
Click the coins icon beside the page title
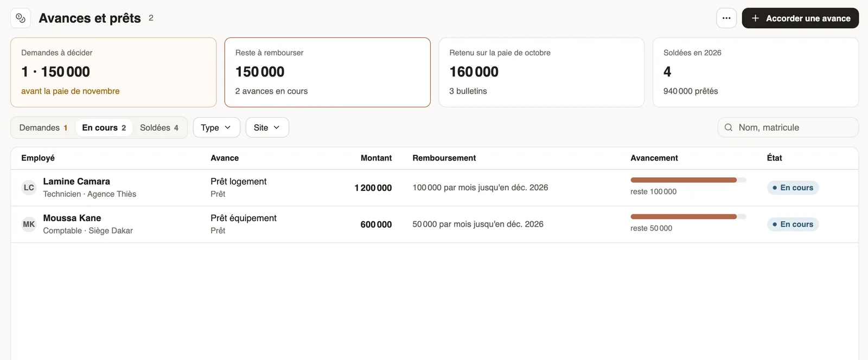(21, 18)
